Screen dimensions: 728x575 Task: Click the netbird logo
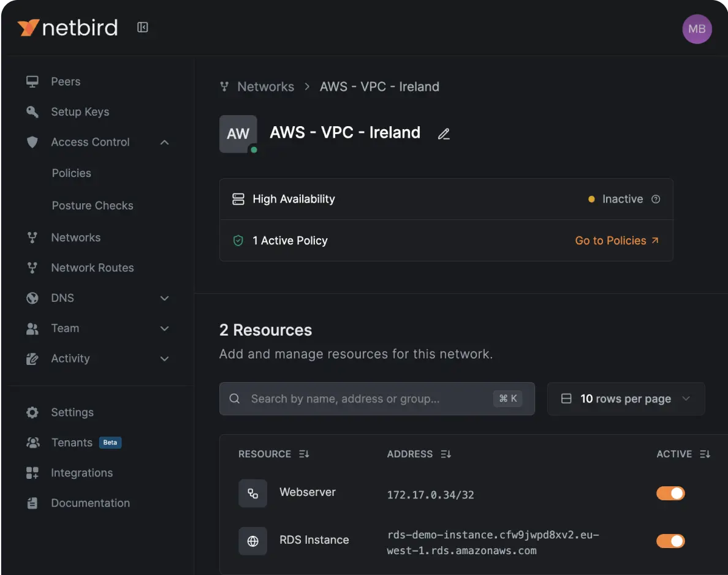click(x=67, y=27)
